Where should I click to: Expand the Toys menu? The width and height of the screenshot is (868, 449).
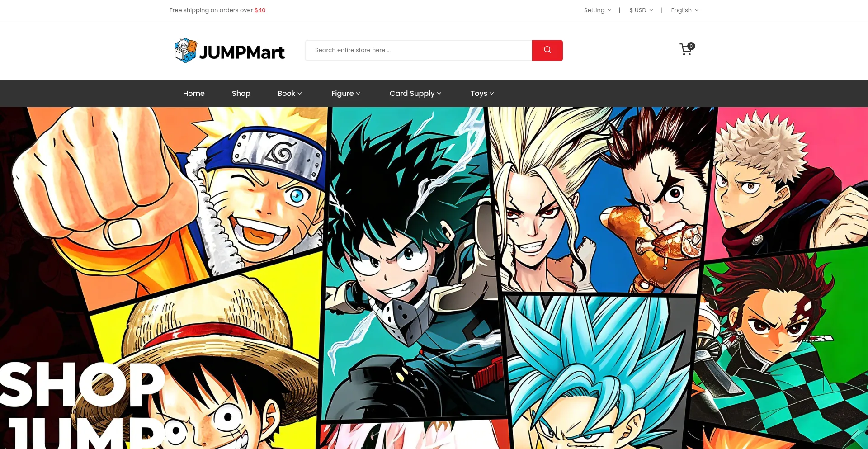[x=482, y=94]
